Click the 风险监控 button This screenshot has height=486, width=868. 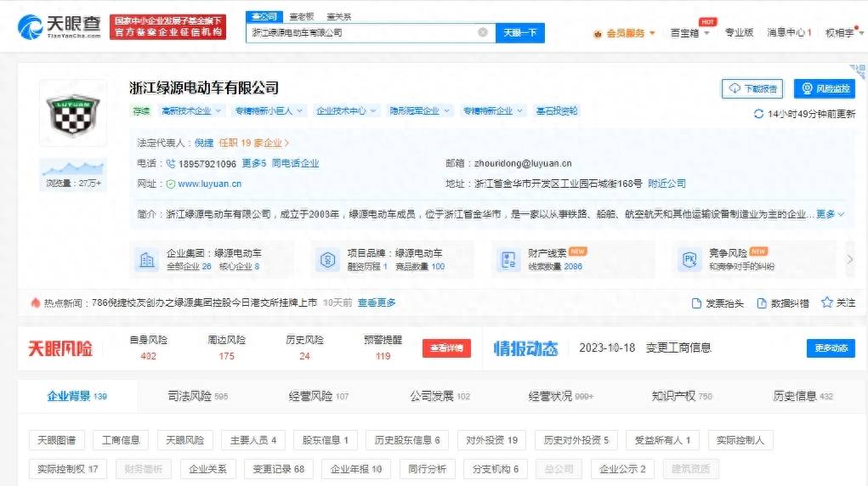coord(824,88)
